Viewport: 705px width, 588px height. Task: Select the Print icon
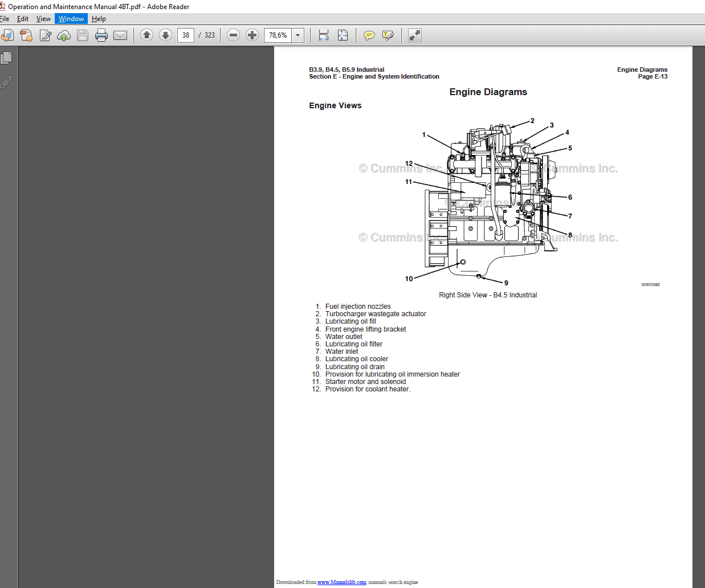tap(101, 35)
